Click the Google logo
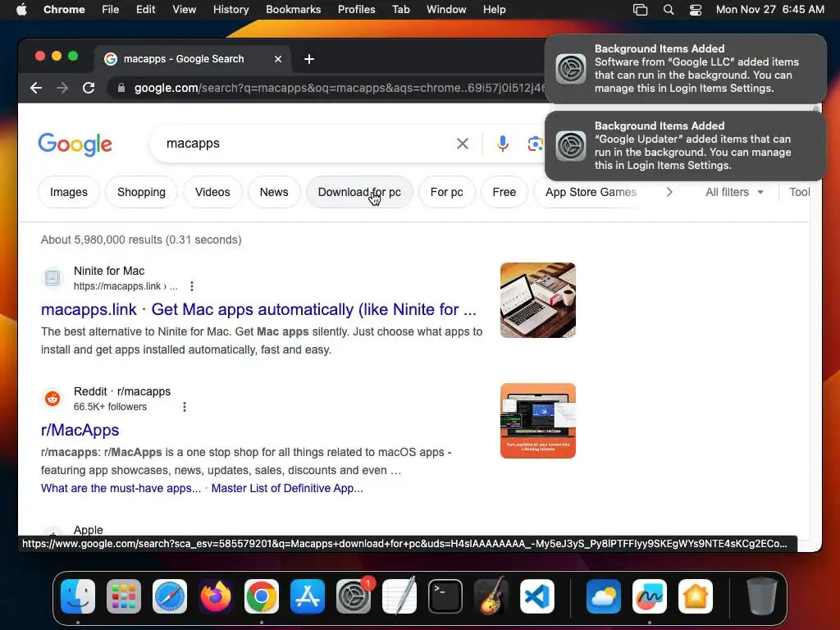This screenshot has height=630, width=840. point(75,144)
